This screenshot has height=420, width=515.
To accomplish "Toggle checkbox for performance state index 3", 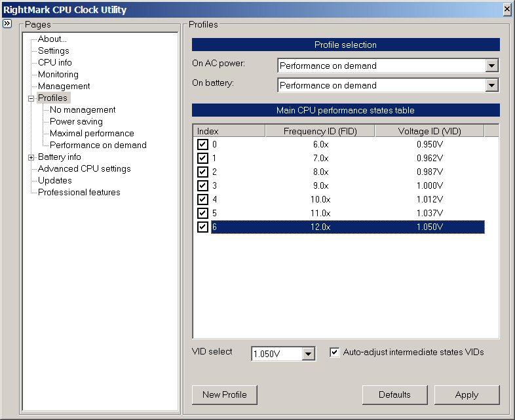I will pyautogui.click(x=202, y=185).
